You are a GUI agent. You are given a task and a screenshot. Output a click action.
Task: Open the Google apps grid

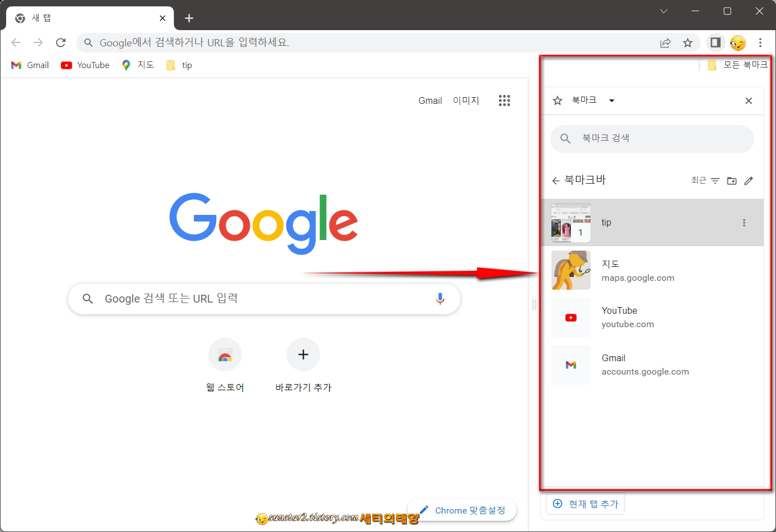tap(504, 100)
